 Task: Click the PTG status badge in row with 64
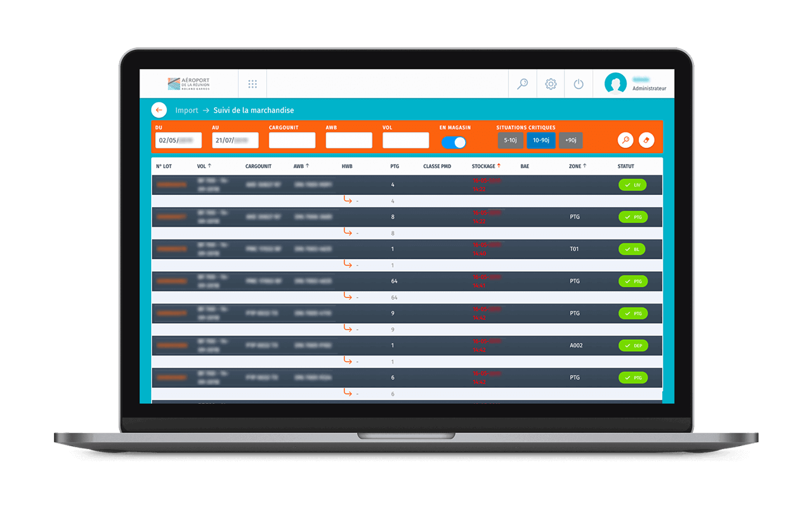click(633, 281)
